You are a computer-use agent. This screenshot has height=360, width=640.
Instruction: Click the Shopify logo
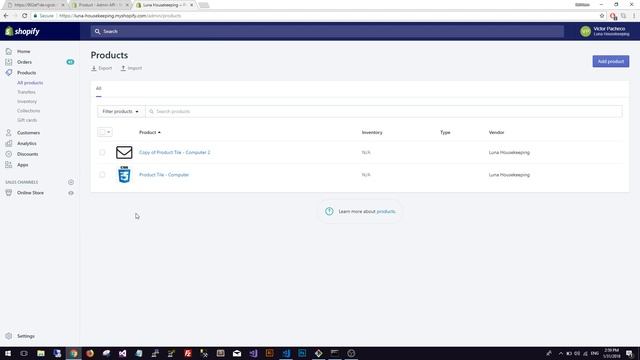[x=22, y=31]
